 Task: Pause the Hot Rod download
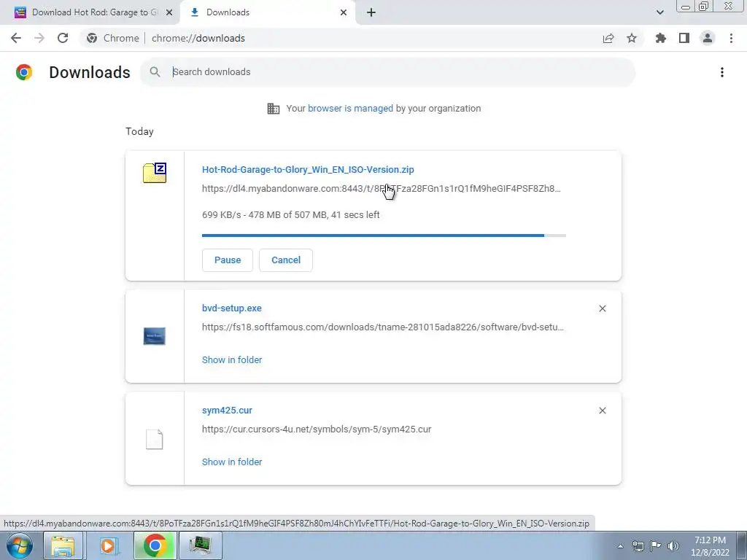pyautogui.click(x=228, y=260)
